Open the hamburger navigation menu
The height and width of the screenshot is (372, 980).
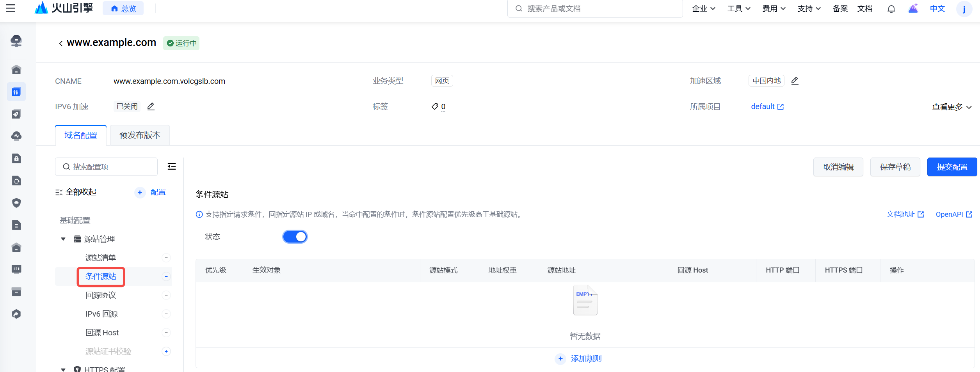[x=11, y=8]
